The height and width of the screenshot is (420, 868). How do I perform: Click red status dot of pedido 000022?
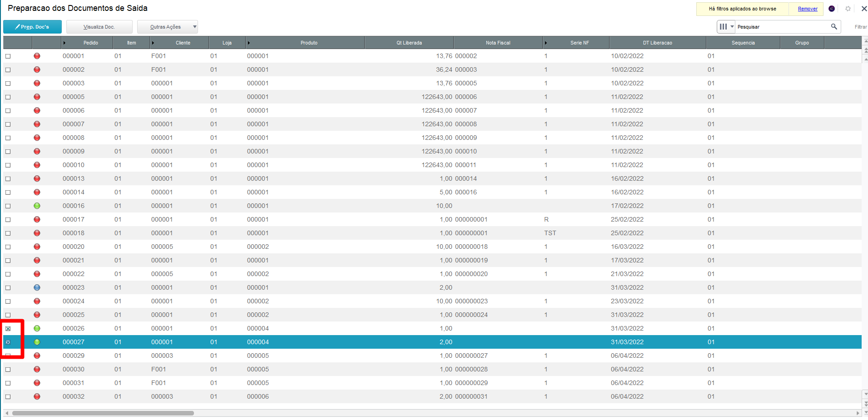point(37,274)
